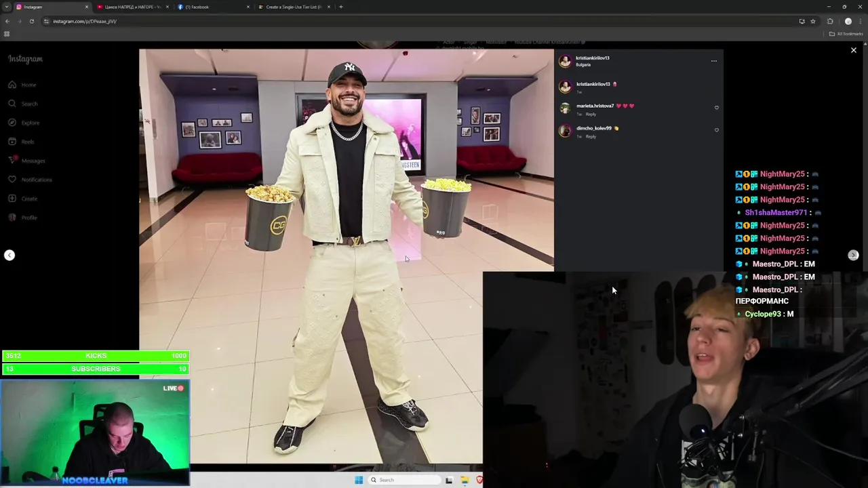Open the browser profile avatar
This screenshot has height=488, width=868.
coord(848,21)
